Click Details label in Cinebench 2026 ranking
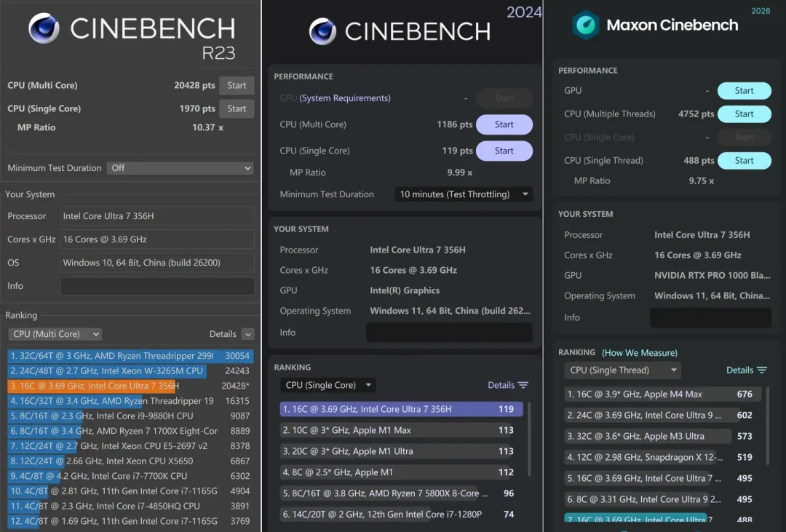This screenshot has width=786, height=532. pyautogui.click(x=740, y=370)
